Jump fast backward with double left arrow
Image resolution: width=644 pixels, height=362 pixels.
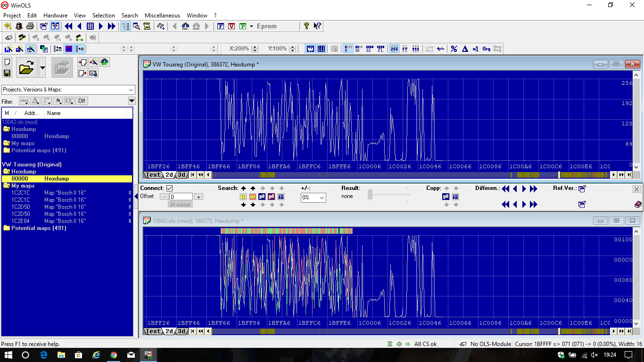pyautogui.click(x=68, y=26)
